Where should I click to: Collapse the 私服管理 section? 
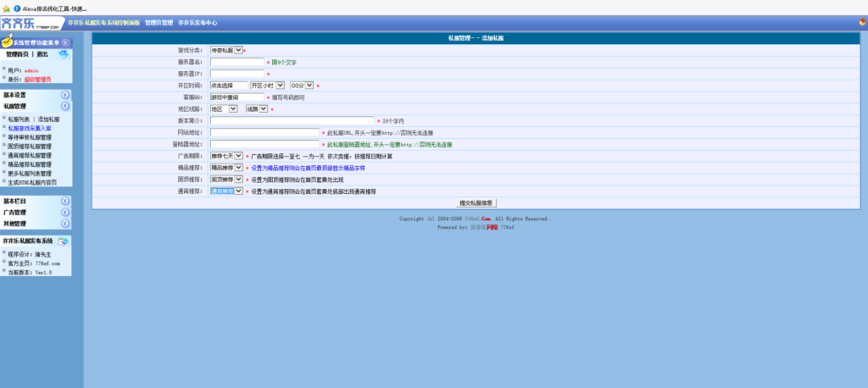click(65, 106)
